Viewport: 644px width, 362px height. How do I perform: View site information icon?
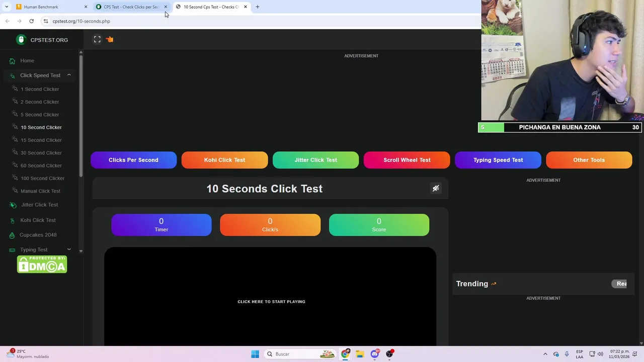(46, 21)
